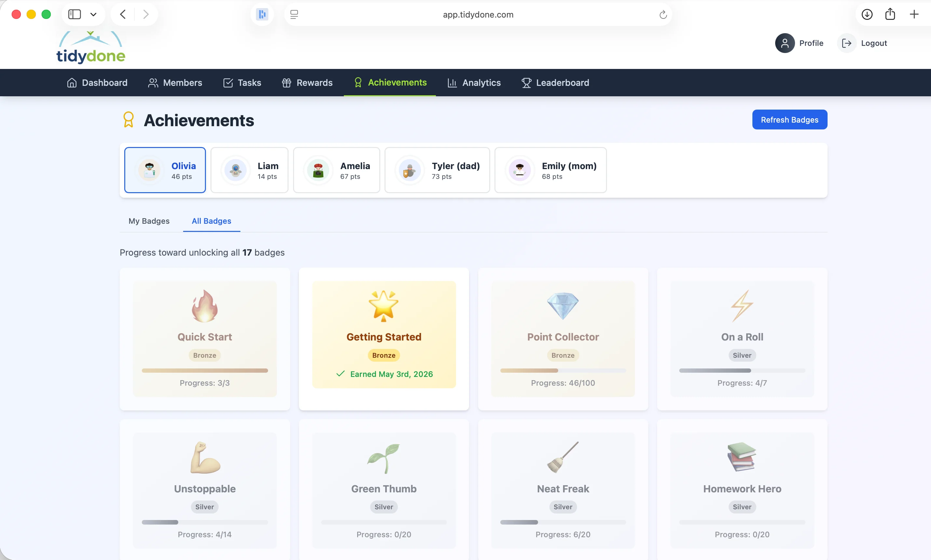Click the tidydone logo
931x560 pixels.
coord(90,47)
